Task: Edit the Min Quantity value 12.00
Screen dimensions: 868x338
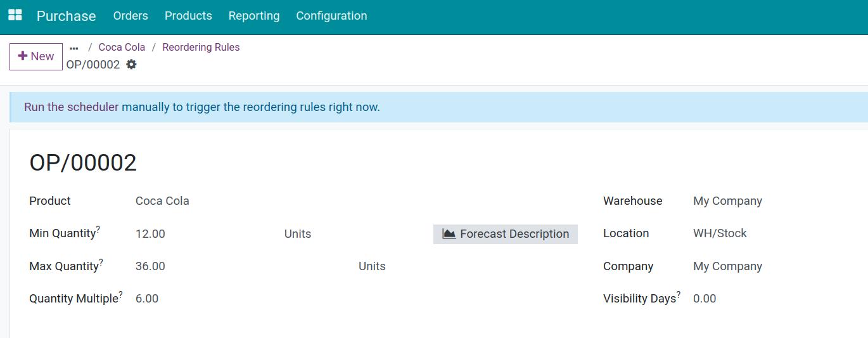Action: click(x=150, y=234)
